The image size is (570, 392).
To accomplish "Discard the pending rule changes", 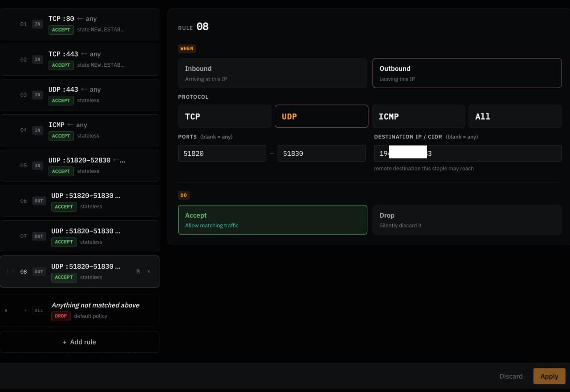I will click(511, 376).
